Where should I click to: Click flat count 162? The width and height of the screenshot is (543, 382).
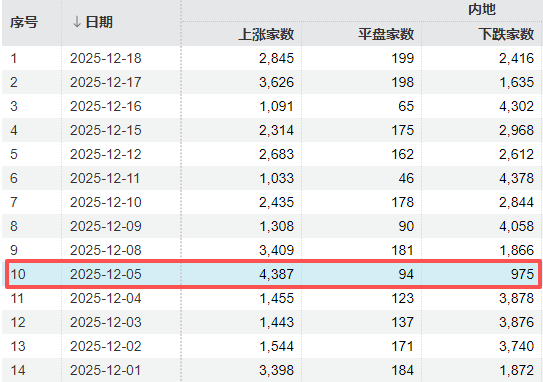point(402,154)
